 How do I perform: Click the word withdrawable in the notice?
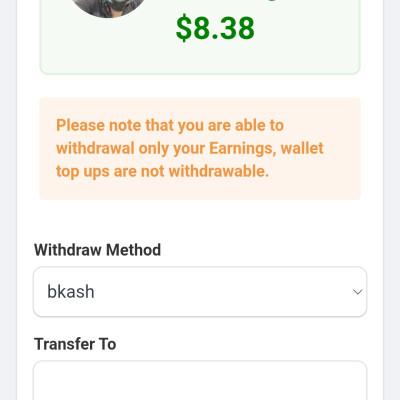click(218, 171)
